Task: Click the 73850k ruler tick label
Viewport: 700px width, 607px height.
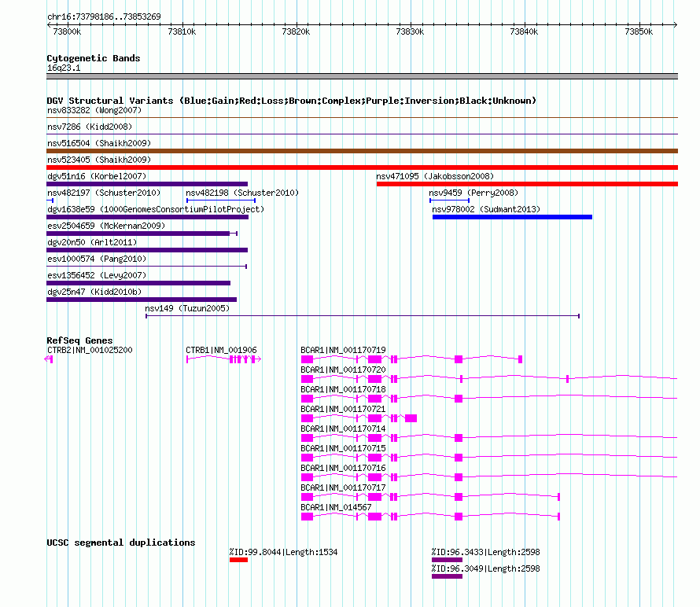Action: tap(639, 31)
